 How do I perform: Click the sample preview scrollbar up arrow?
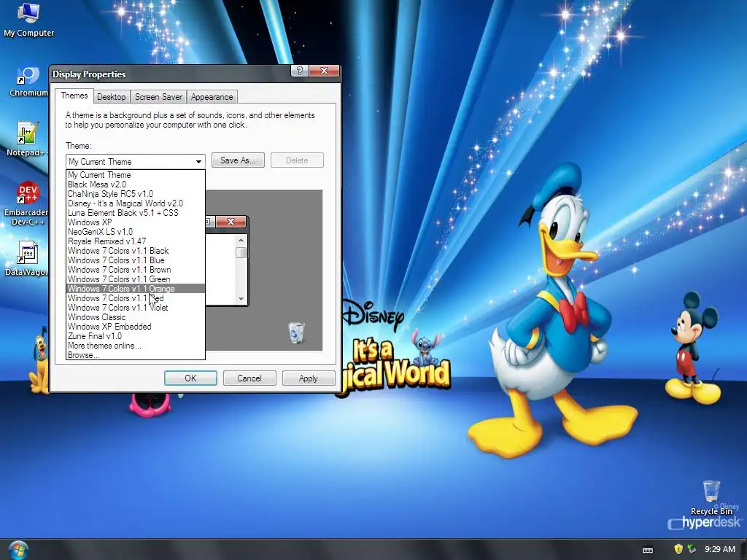[x=241, y=241]
